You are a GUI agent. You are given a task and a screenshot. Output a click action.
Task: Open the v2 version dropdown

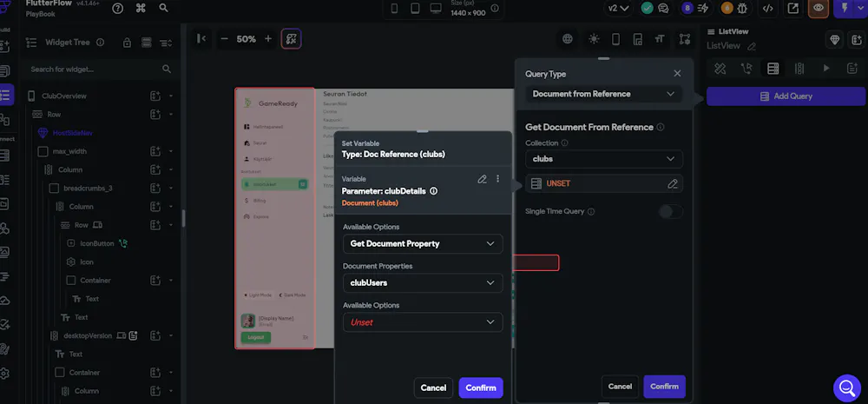click(x=618, y=9)
